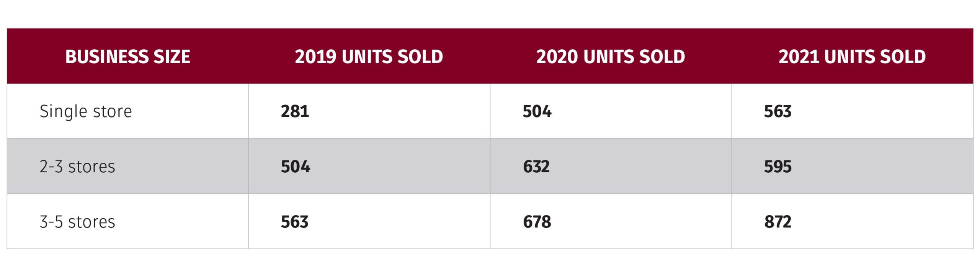
Task: Click divider between 2019 and 2020 data columns
Action: coord(490,166)
